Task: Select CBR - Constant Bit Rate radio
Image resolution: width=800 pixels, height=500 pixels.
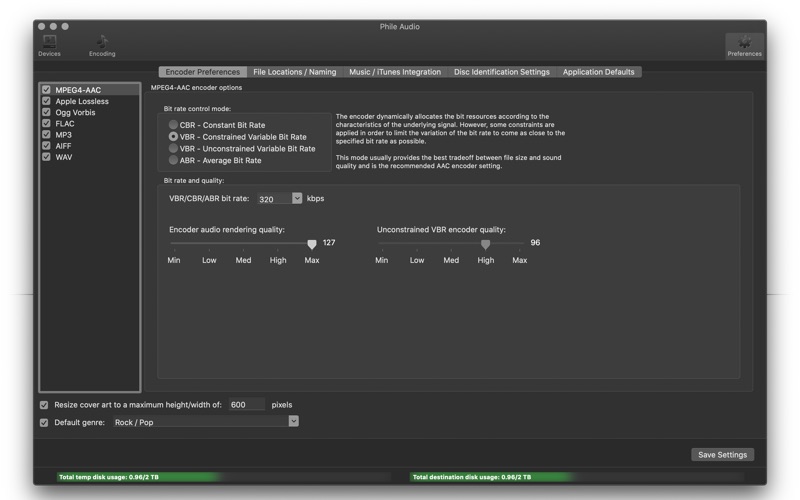Action: 173,124
